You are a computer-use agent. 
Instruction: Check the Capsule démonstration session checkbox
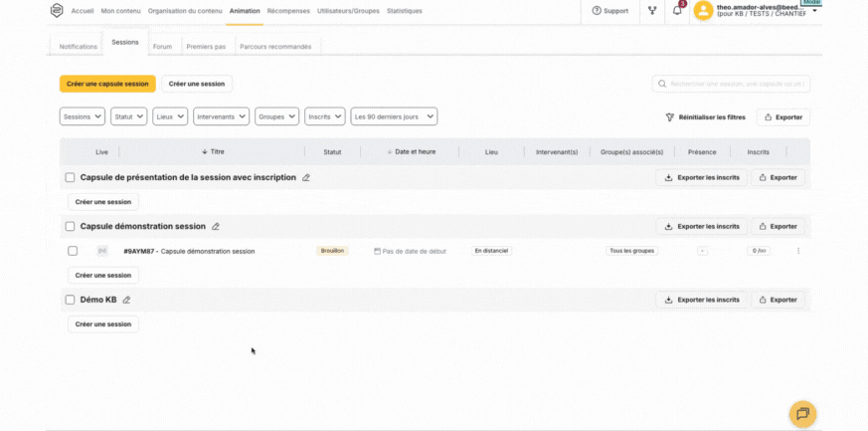71,226
